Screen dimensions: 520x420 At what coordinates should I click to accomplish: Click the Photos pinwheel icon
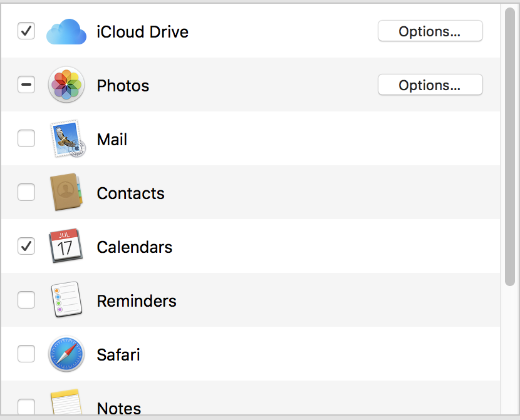[66, 85]
